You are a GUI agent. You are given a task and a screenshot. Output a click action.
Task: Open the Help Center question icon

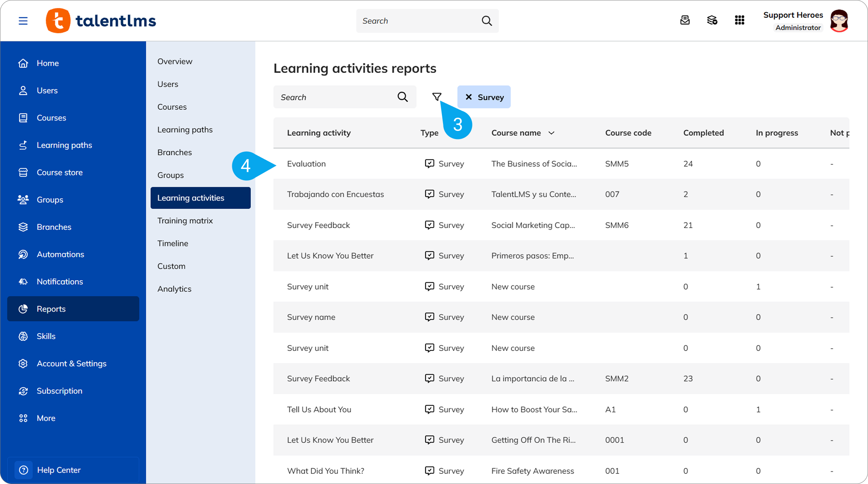point(23,470)
